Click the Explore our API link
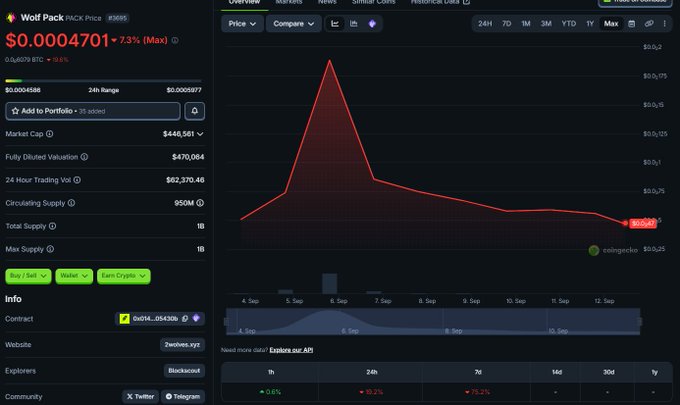The width and height of the screenshot is (680, 405). tap(291, 350)
